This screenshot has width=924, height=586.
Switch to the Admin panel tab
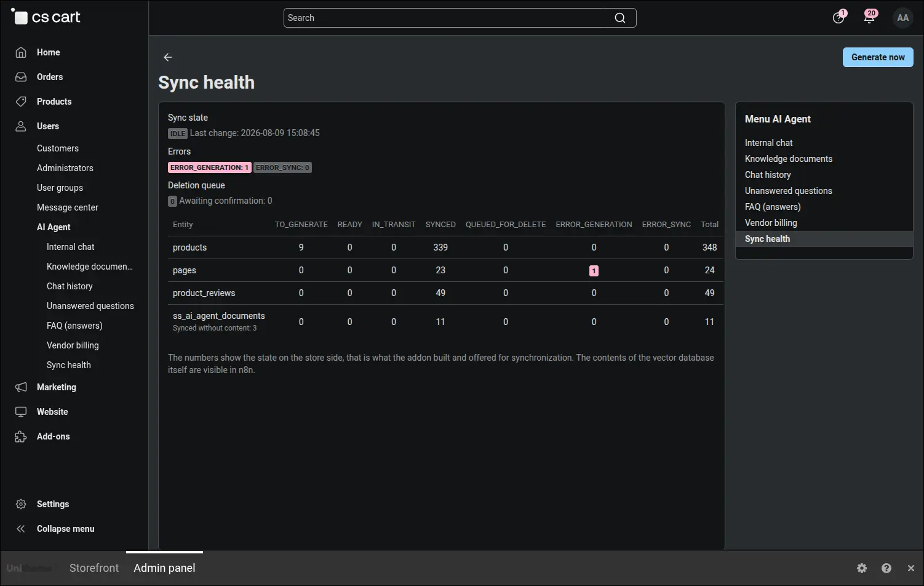[x=164, y=568]
